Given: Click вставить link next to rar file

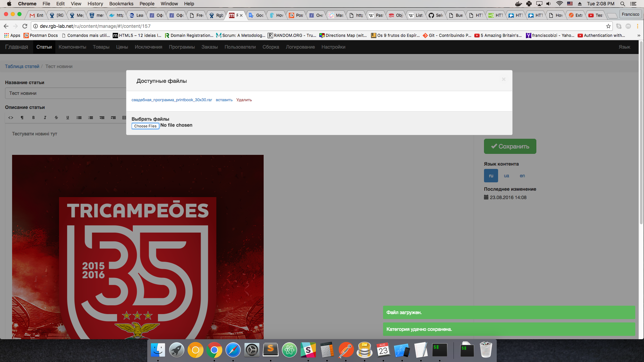Looking at the screenshot, I should coord(224,100).
